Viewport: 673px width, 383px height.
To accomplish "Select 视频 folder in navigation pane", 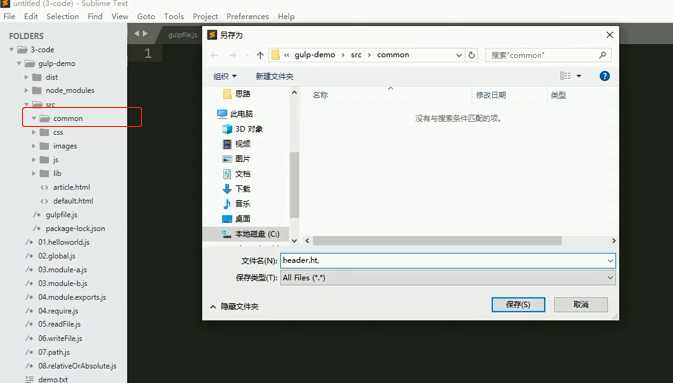I will 236,144.
